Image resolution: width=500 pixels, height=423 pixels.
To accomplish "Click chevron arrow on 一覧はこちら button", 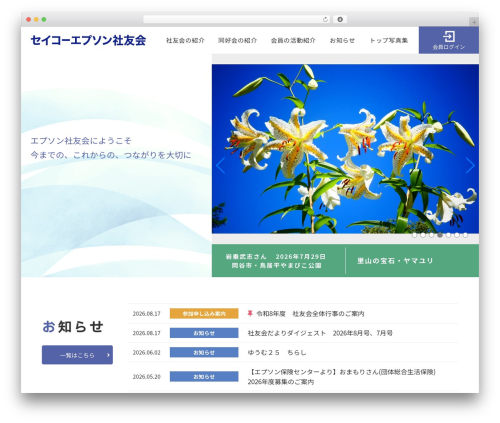I will click(108, 355).
